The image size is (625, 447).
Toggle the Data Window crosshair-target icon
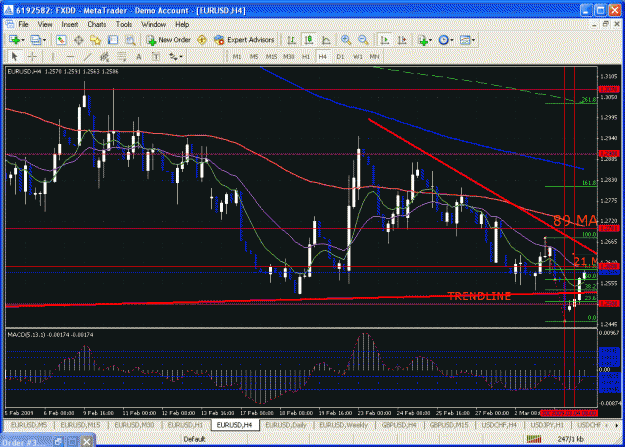[x=79, y=40]
